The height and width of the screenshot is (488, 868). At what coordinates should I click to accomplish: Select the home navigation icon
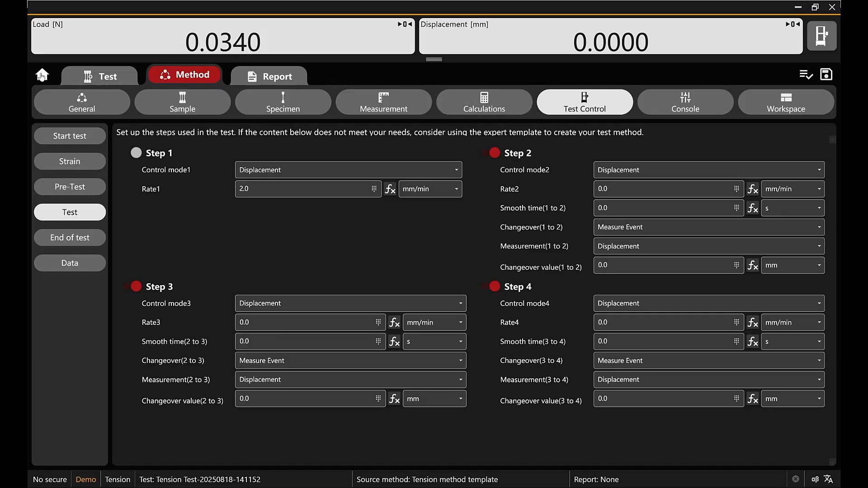point(42,75)
